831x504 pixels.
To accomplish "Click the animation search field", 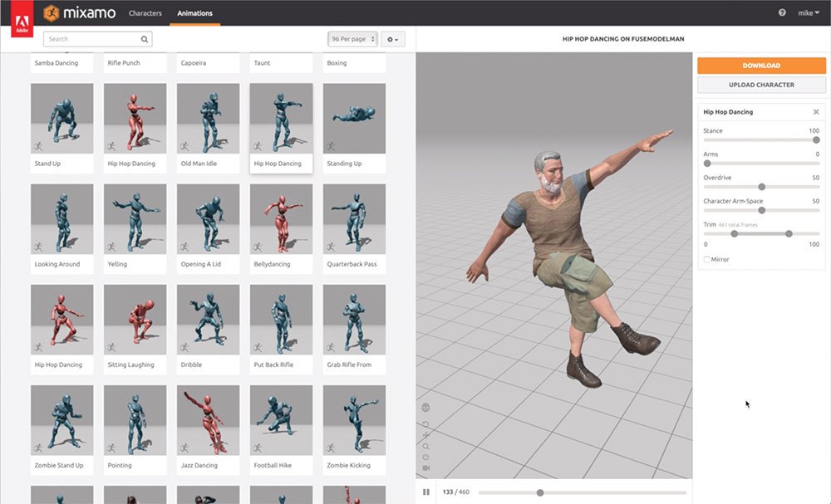I will click(98, 39).
